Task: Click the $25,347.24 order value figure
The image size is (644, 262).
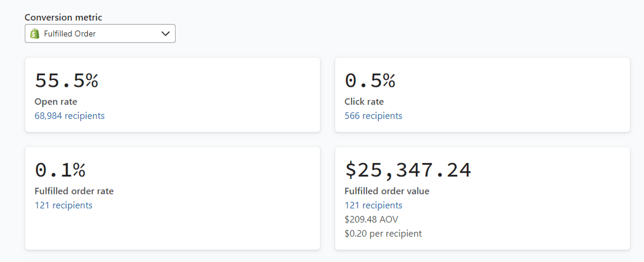Action: [x=408, y=170]
